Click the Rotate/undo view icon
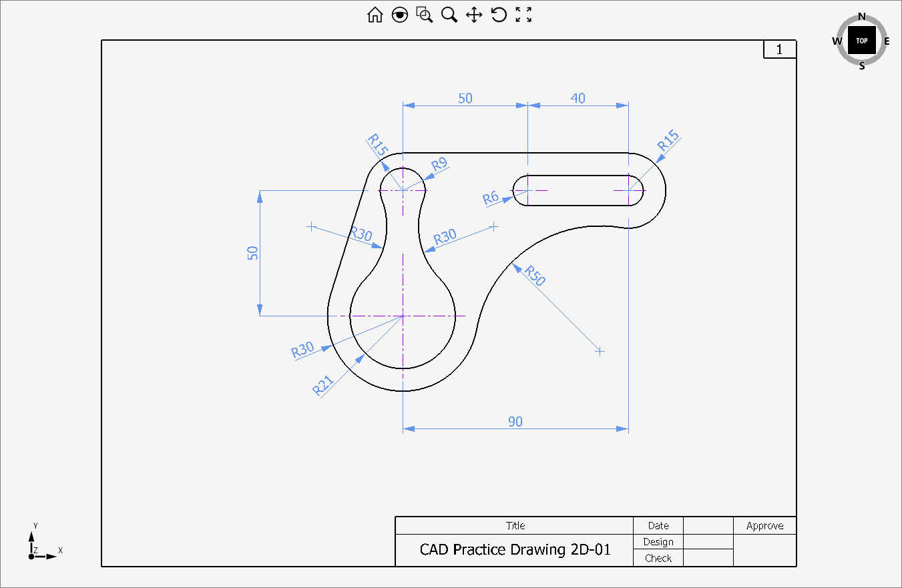Screen dimensions: 902x588 [x=499, y=15]
